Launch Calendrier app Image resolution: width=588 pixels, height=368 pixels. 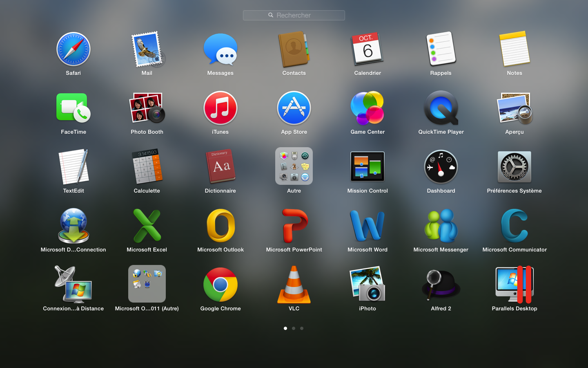click(367, 49)
